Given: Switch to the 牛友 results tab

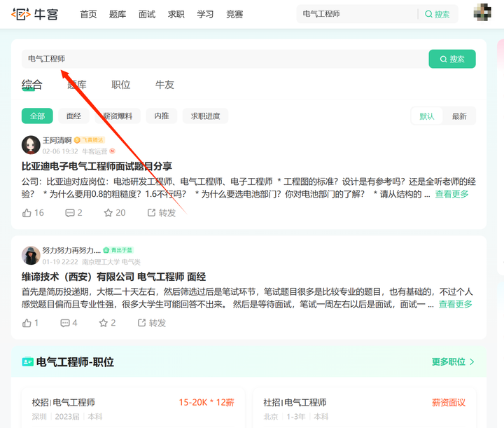Looking at the screenshot, I should click(x=164, y=85).
